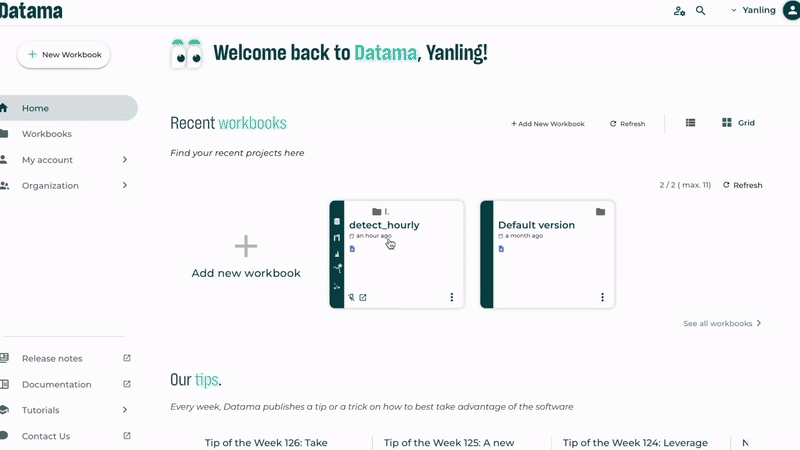Click the database icon on detect_hourly card
The height and width of the screenshot is (450, 800).
pyautogui.click(x=337, y=221)
